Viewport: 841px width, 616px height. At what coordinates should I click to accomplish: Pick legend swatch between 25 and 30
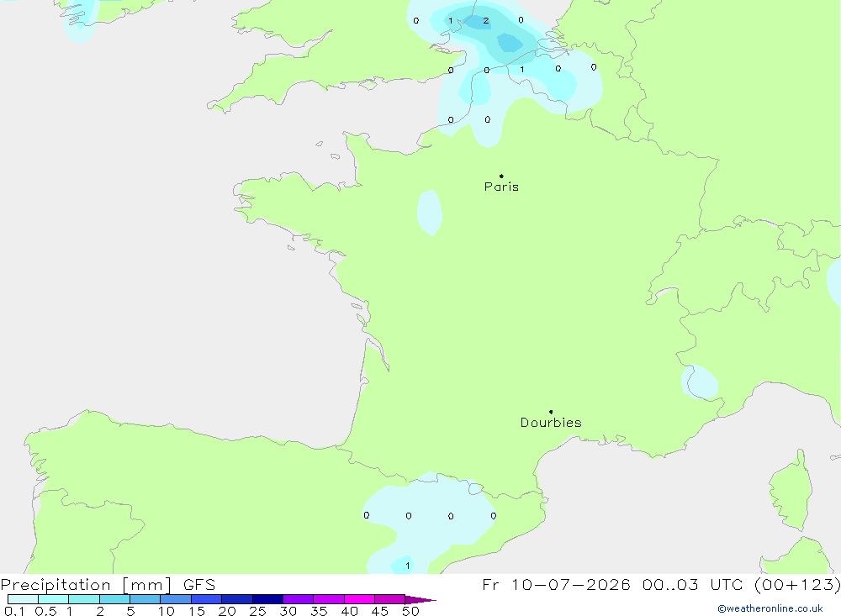[x=267, y=599]
